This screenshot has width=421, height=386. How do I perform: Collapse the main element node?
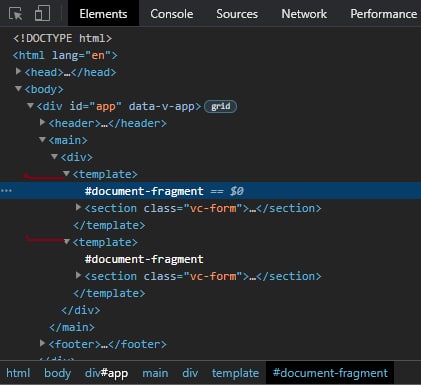point(42,140)
